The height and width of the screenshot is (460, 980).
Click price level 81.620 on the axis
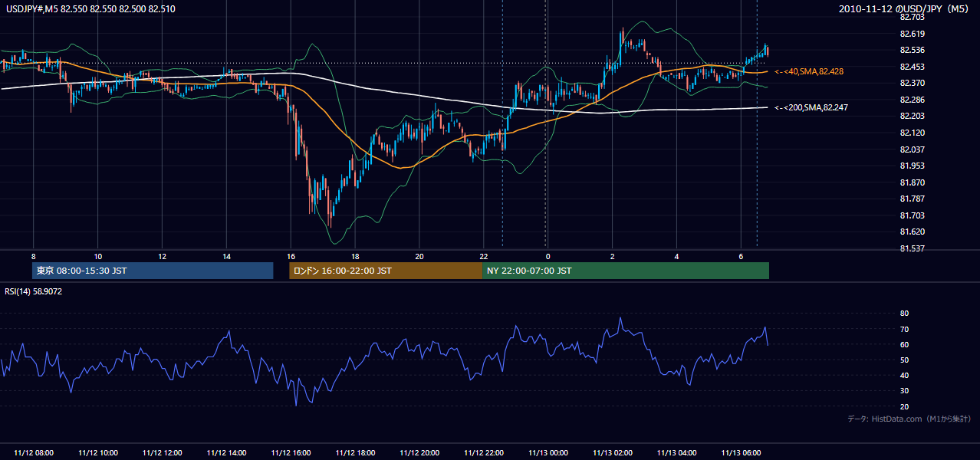point(912,232)
